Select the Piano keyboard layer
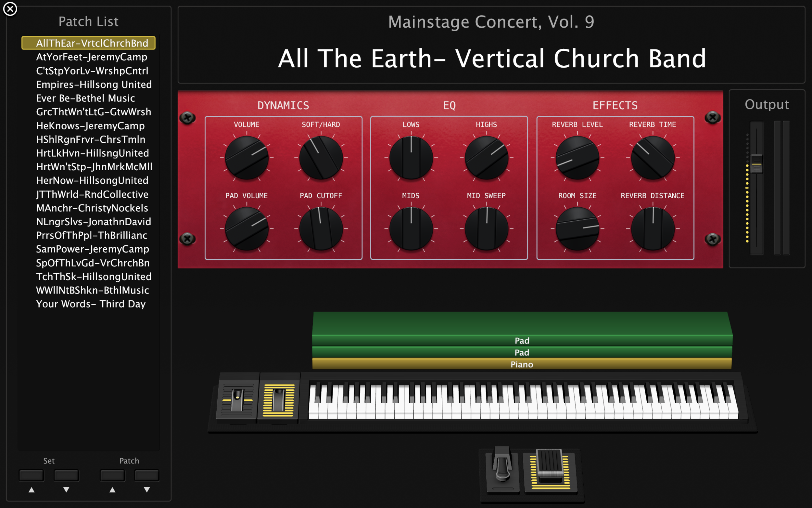 [522, 364]
